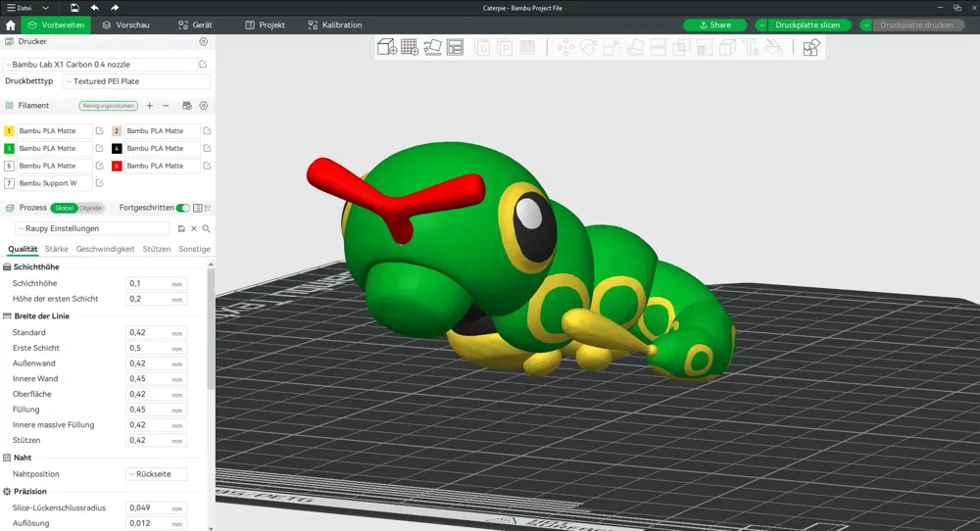980x531 pixels.
Task: Edit filament 6 preset icon
Action: click(x=207, y=166)
